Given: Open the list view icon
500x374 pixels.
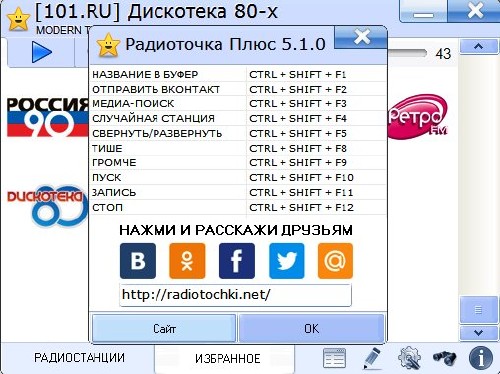Looking at the screenshot, I should point(334,358).
